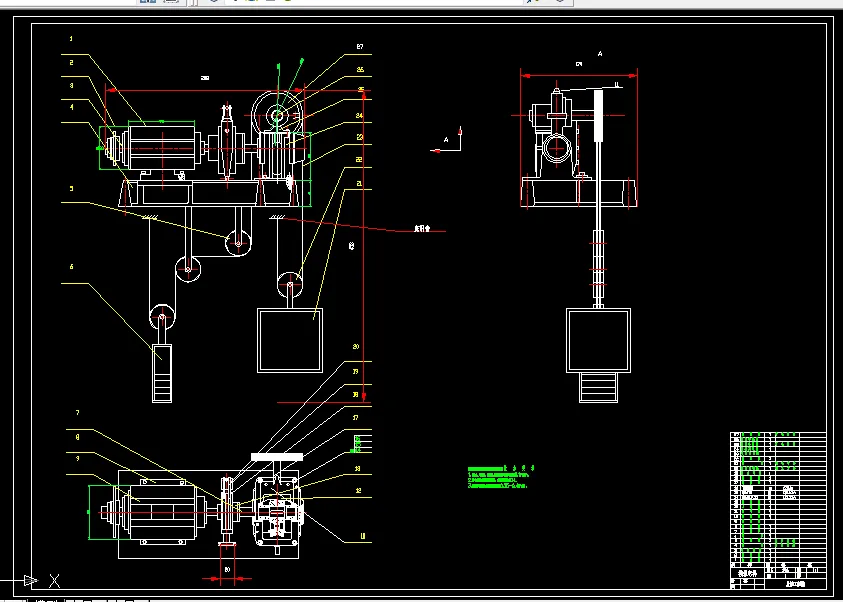Viewport: 843px width, 602px height.
Task: Select part balloon number 27
Action: (360, 47)
